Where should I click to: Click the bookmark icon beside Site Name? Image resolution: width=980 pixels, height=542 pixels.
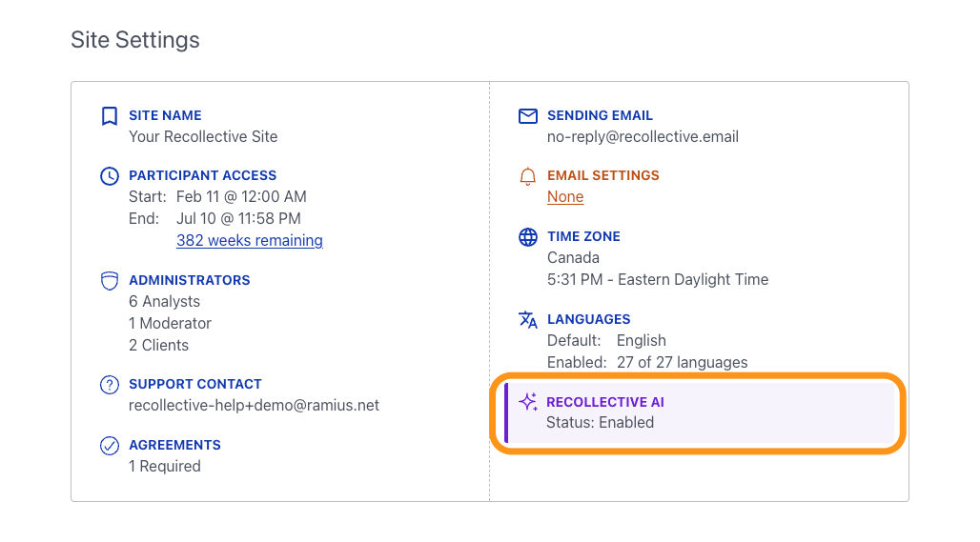(110, 116)
